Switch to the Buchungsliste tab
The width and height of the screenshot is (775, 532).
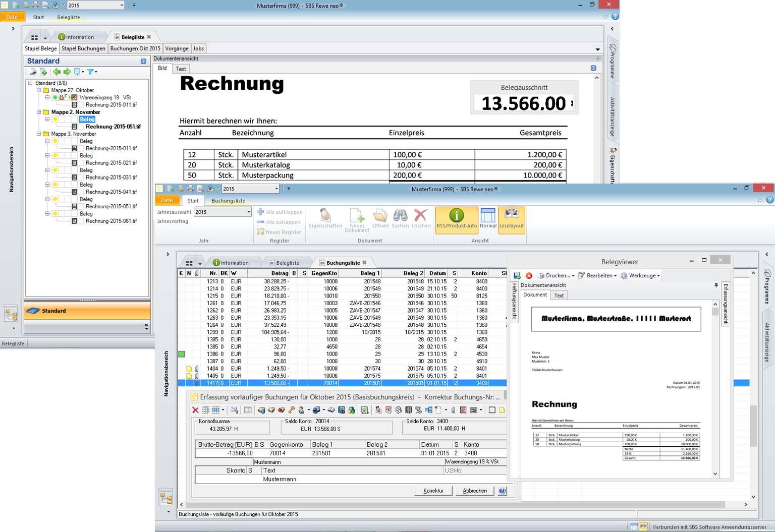pyautogui.click(x=343, y=262)
